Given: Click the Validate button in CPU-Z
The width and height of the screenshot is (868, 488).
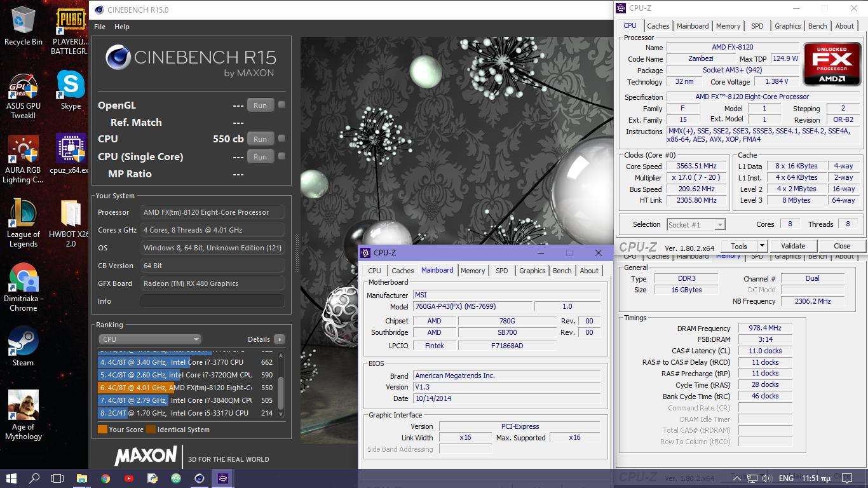Looking at the screenshot, I should click(x=793, y=246).
